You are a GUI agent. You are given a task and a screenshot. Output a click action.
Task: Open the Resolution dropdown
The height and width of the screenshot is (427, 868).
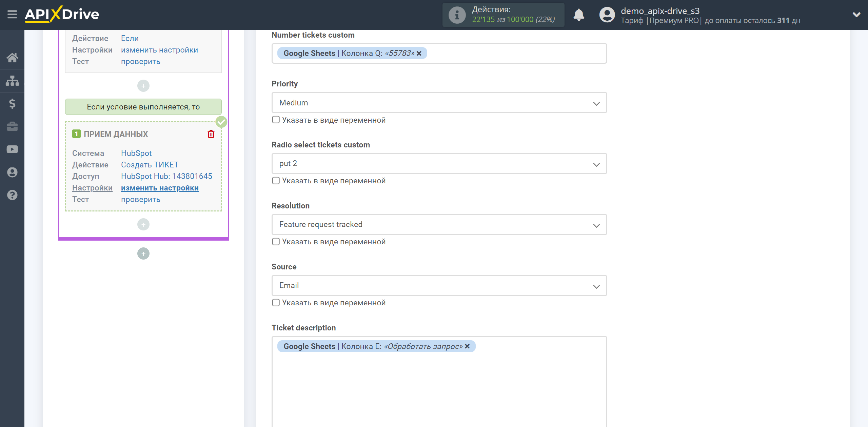439,225
